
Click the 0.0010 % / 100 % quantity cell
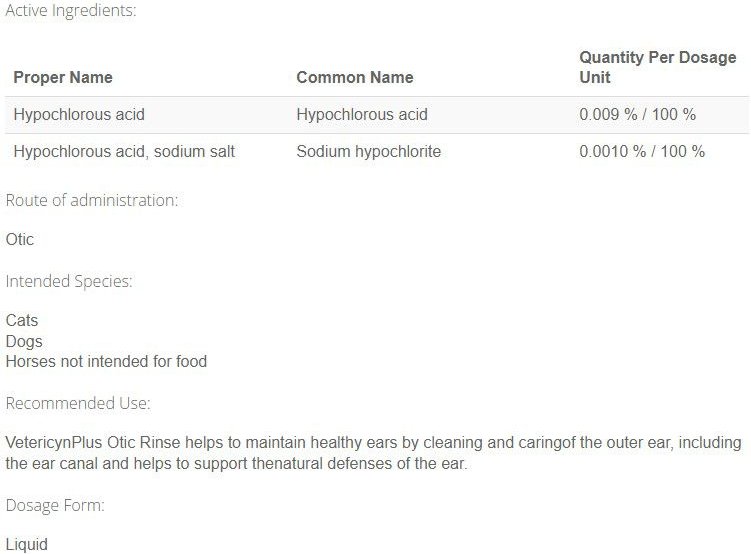(642, 152)
